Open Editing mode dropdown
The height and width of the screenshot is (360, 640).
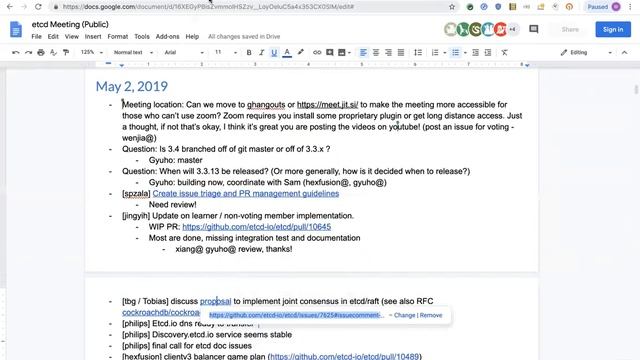(586, 52)
